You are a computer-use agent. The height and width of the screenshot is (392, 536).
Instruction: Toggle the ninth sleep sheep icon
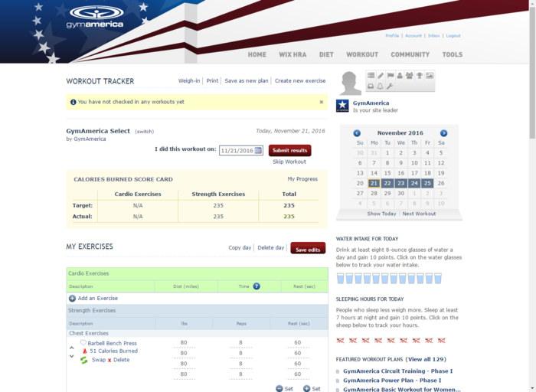pos(441,341)
